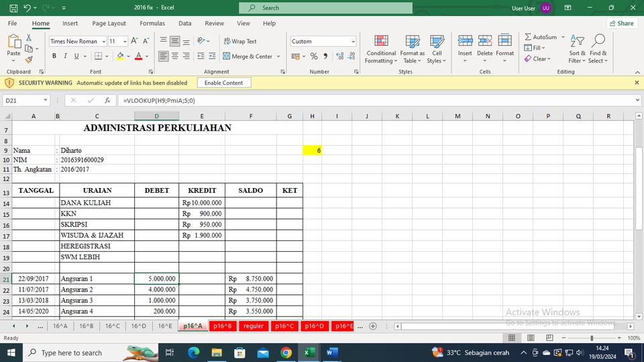Open the font name dropdown

[103, 41]
